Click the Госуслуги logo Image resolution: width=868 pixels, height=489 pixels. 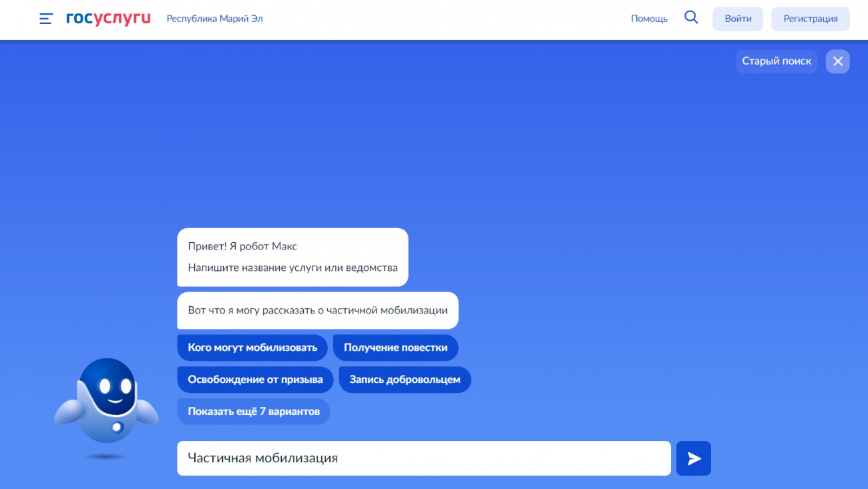(108, 19)
